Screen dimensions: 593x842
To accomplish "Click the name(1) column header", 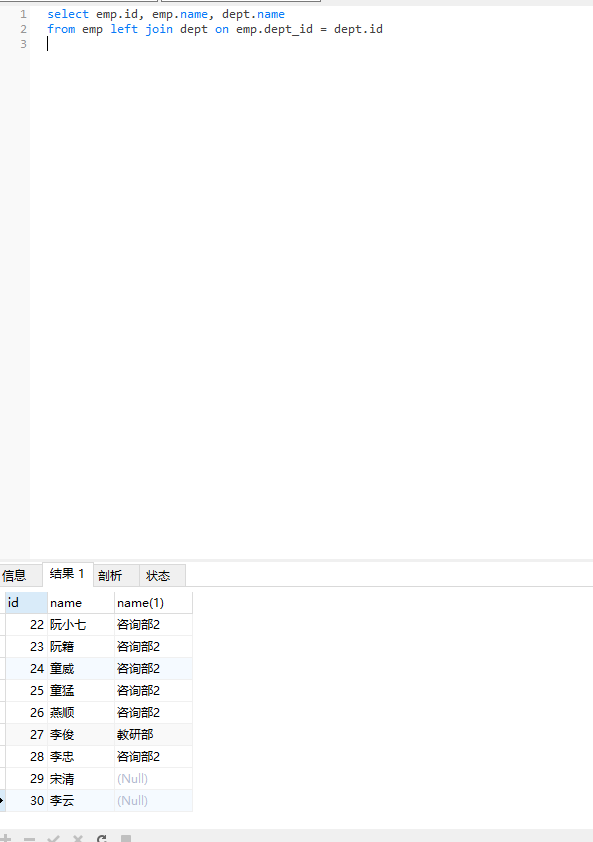I will tap(153, 603).
